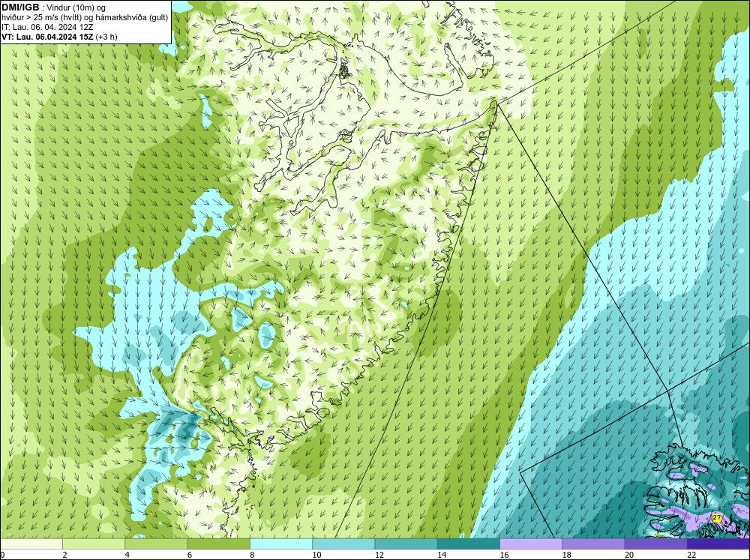The width and height of the screenshot is (750, 560).
Task: Click the legend scale label '0'
Action: click(x=2, y=555)
